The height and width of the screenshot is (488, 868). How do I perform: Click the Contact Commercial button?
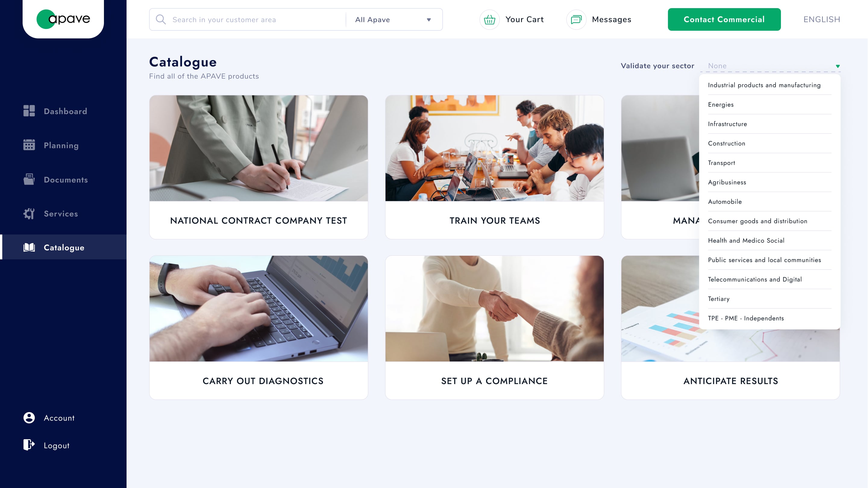[724, 20]
